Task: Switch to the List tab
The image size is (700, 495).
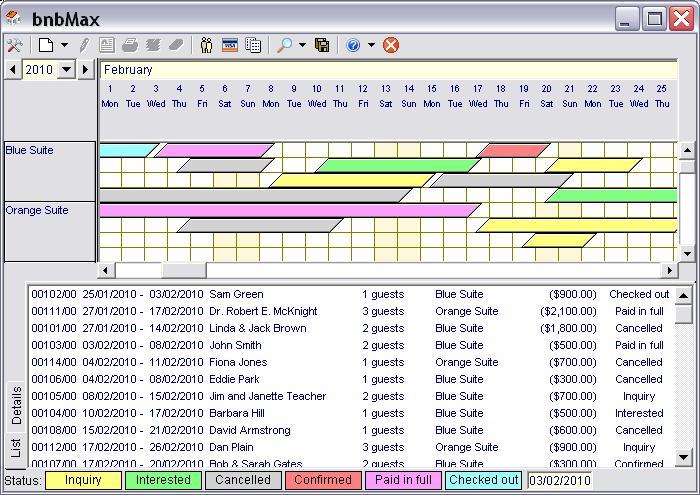Action: click(x=16, y=447)
